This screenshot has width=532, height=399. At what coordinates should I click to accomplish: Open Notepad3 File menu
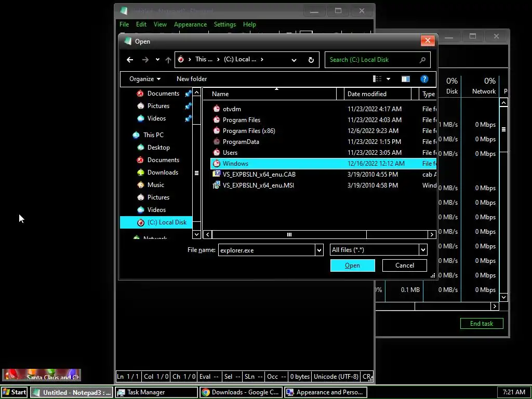pyautogui.click(x=124, y=24)
